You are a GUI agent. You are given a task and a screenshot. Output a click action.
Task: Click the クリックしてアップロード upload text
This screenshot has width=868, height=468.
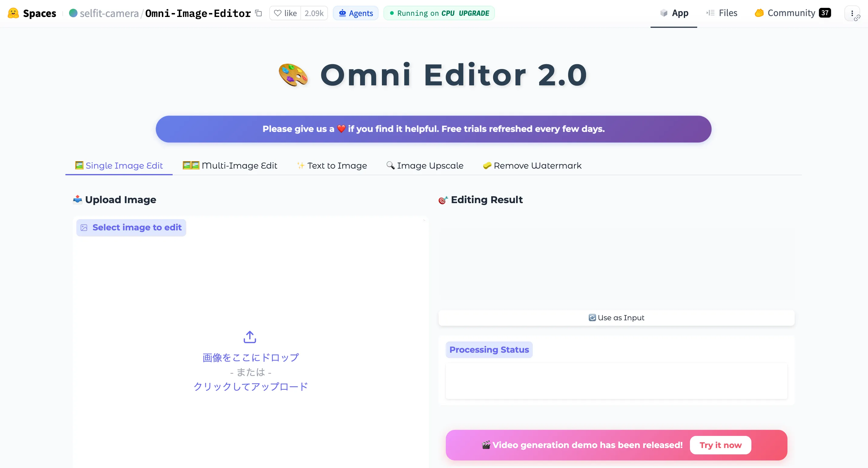251,386
